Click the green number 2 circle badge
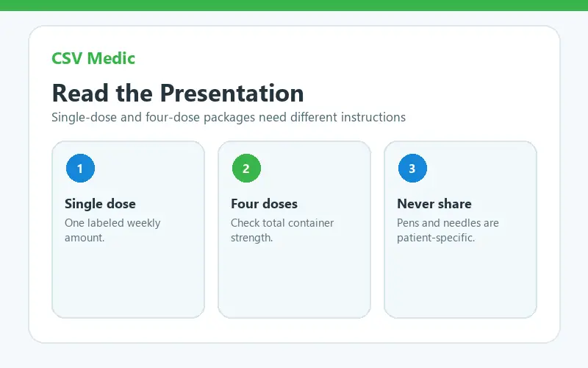Viewport: 588px width, 368px height. [246, 169]
